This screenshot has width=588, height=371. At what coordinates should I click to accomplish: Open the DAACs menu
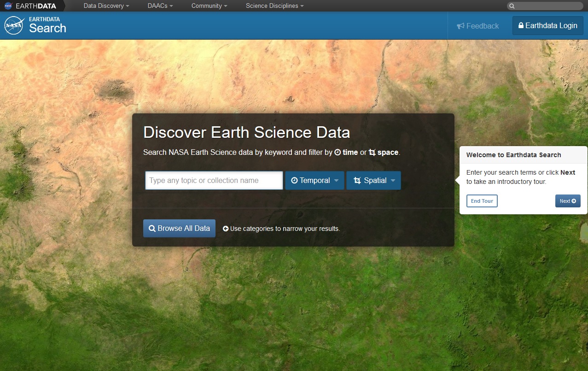(x=160, y=6)
